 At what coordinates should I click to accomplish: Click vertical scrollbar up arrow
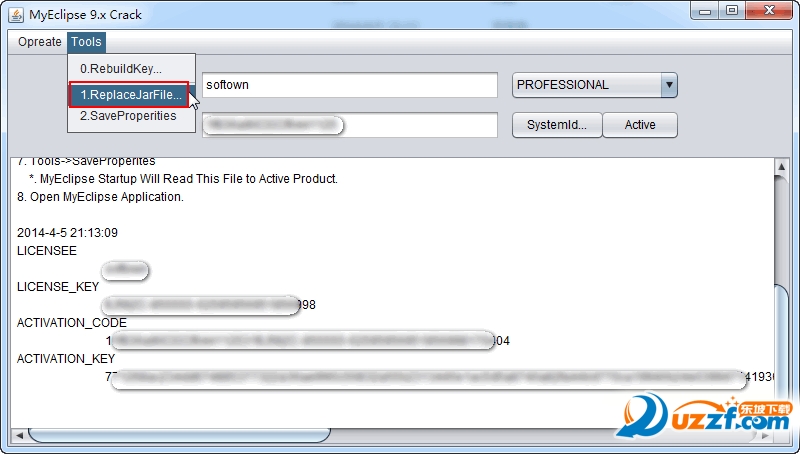781,167
